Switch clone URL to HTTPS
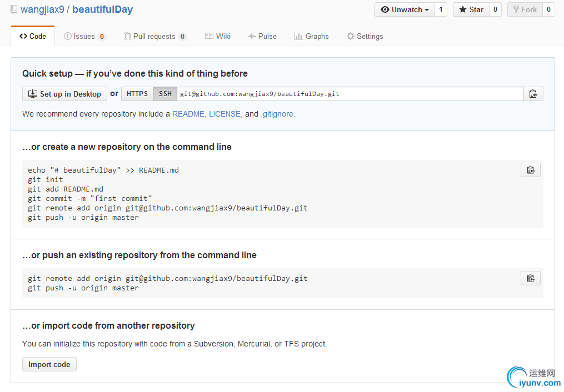The width and height of the screenshot is (564, 392). tap(137, 94)
